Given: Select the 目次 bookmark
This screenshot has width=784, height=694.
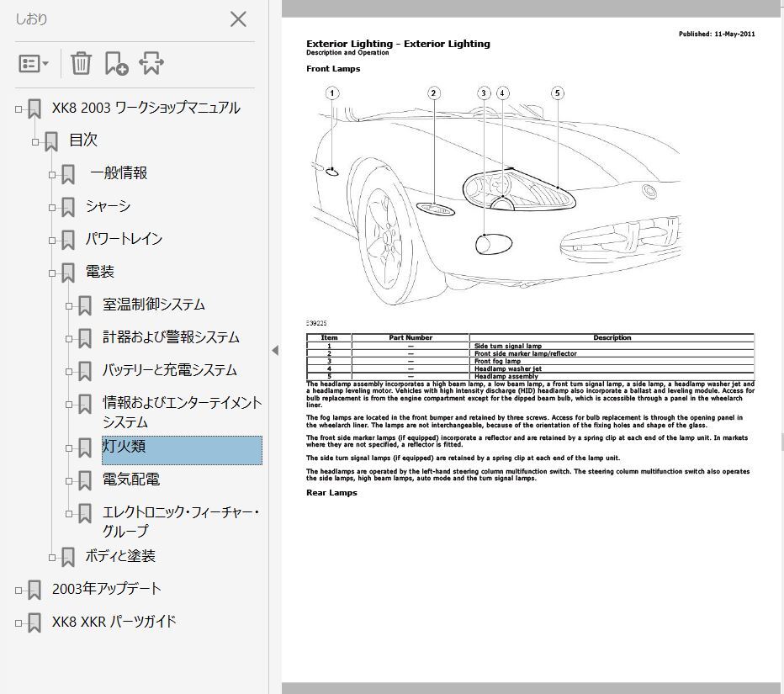Looking at the screenshot, I should click(83, 140).
